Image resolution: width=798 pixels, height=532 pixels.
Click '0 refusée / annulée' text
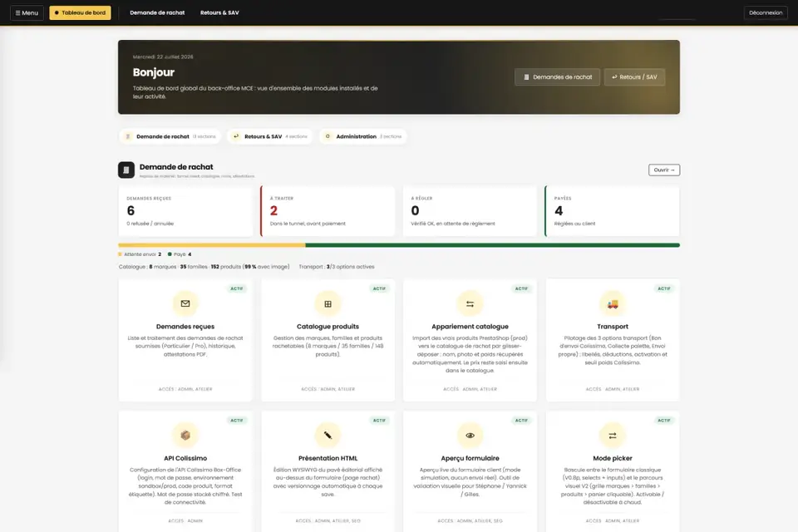click(150, 224)
